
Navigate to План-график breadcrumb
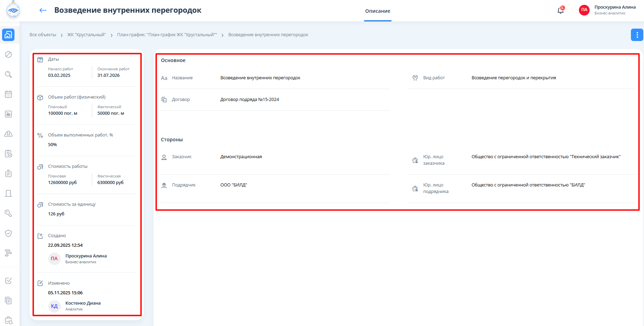tap(167, 35)
